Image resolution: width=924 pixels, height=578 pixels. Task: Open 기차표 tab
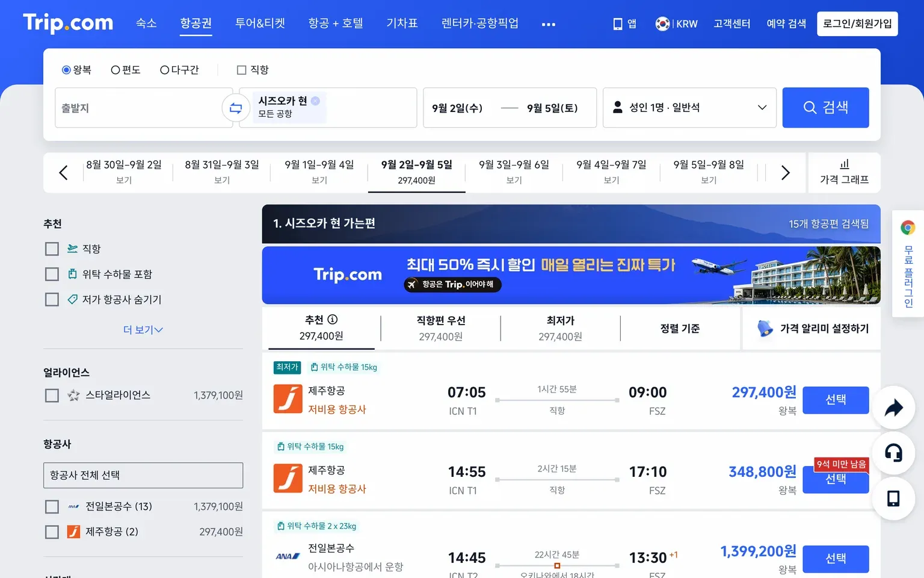pos(402,23)
